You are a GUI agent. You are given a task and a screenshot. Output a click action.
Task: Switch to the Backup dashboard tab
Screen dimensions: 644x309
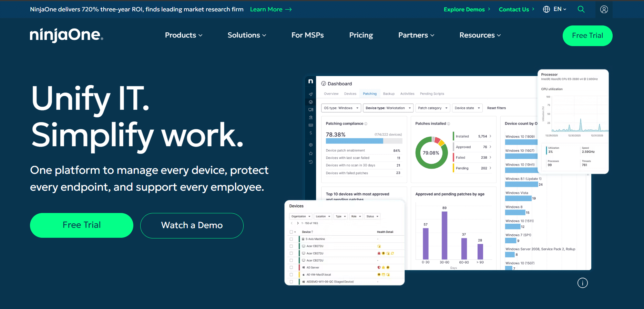click(x=389, y=94)
